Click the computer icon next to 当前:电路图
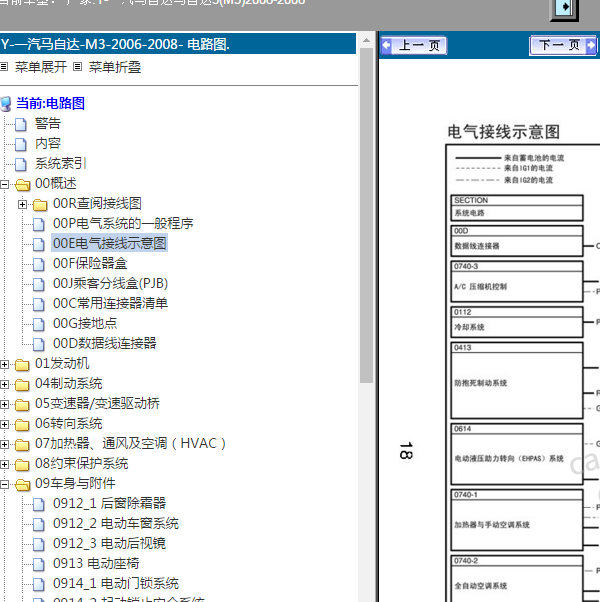 pyautogui.click(x=6, y=104)
